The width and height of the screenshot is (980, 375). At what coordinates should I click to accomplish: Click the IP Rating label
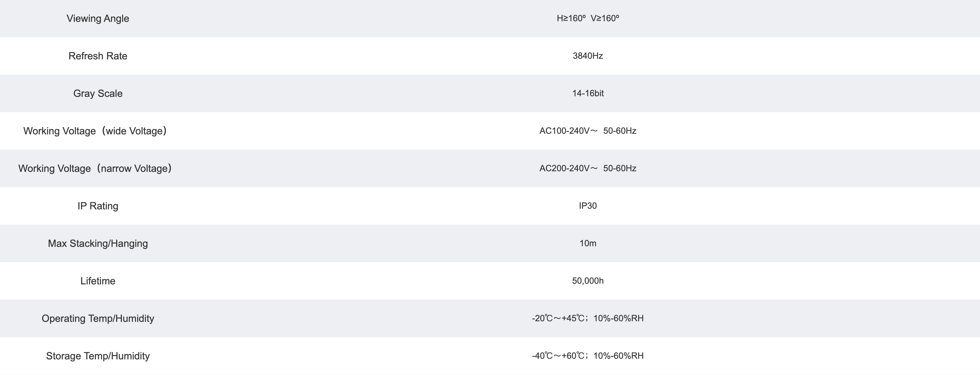98,206
